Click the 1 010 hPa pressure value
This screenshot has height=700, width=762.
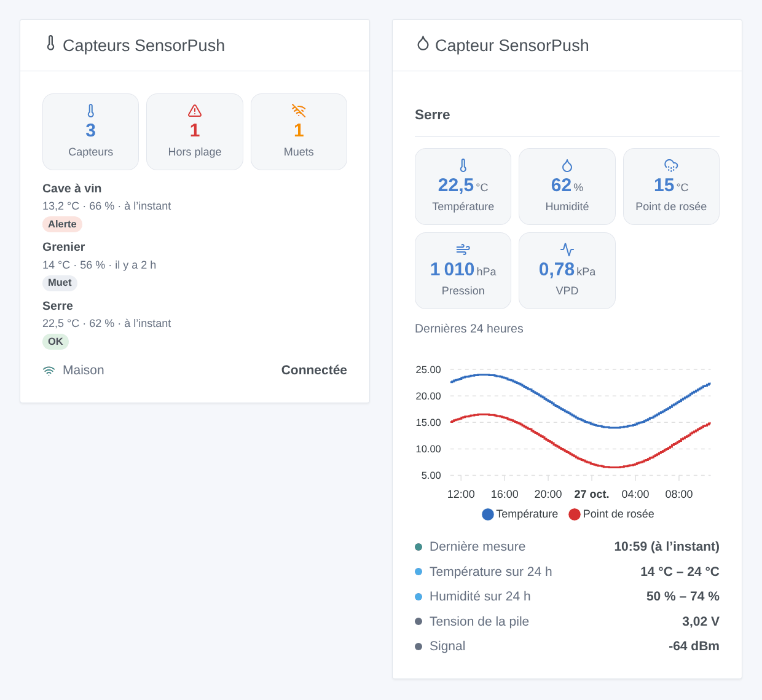coord(463,270)
